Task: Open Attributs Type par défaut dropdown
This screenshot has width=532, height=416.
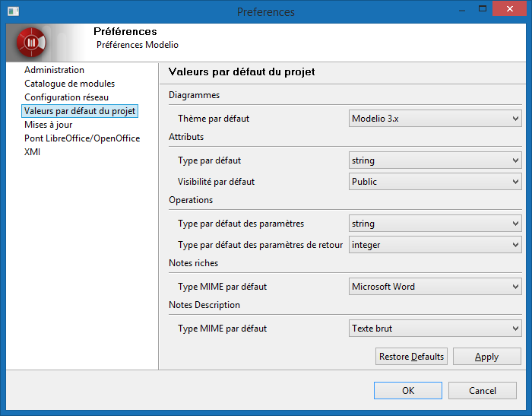Action: click(435, 160)
